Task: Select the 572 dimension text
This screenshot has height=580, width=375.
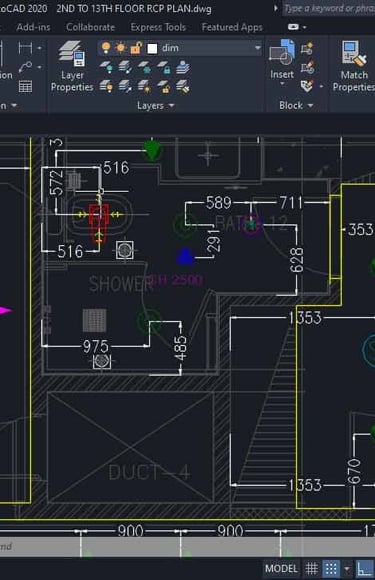Action: point(57,182)
